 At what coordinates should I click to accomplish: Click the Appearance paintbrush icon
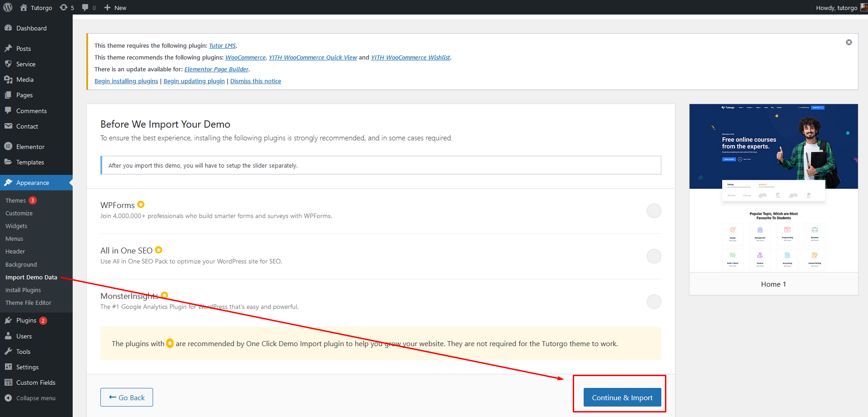click(x=8, y=182)
